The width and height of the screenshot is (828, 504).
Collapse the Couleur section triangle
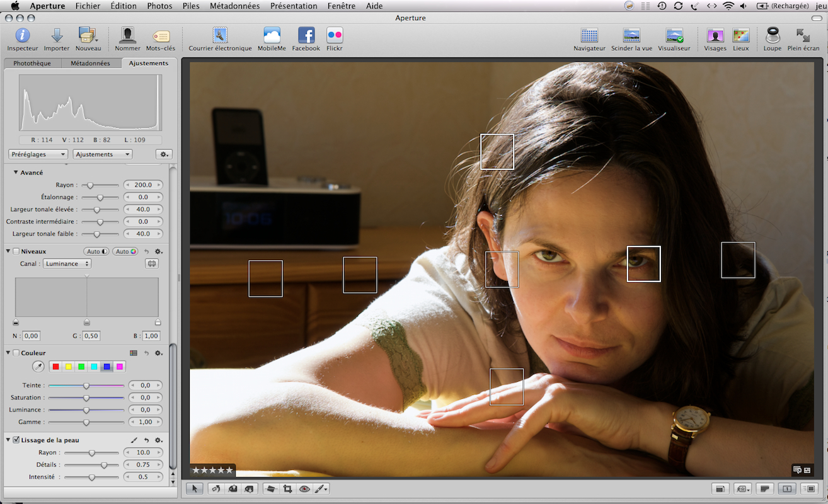pyautogui.click(x=9, y=353)
